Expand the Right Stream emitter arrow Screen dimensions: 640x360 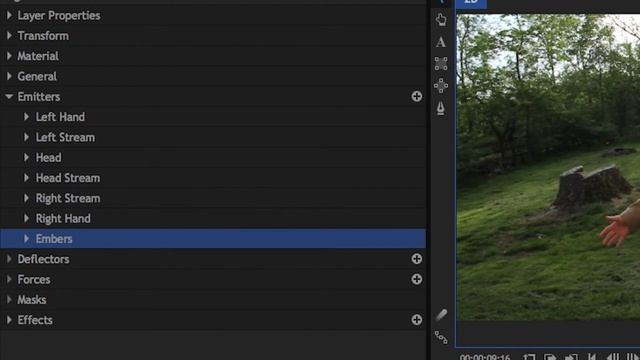pos(27,198)
